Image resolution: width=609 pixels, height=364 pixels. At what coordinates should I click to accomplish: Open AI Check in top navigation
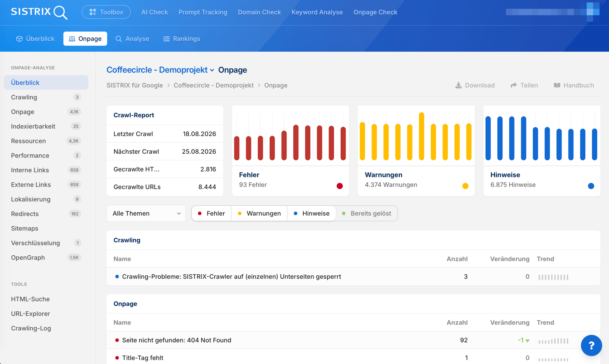tap(155, 12)
